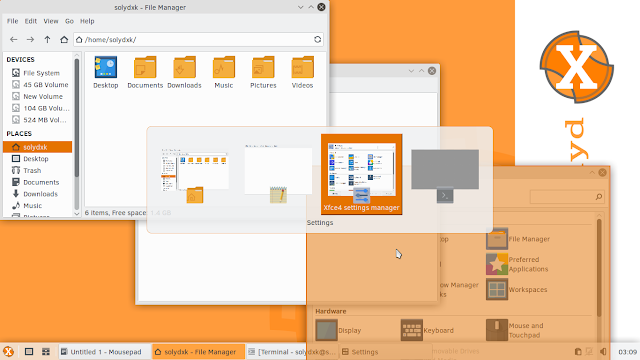This screenshot has height=360, width=640.
Task: Go to the parent folder with the up arrow
Action: (x=47, y=40)
